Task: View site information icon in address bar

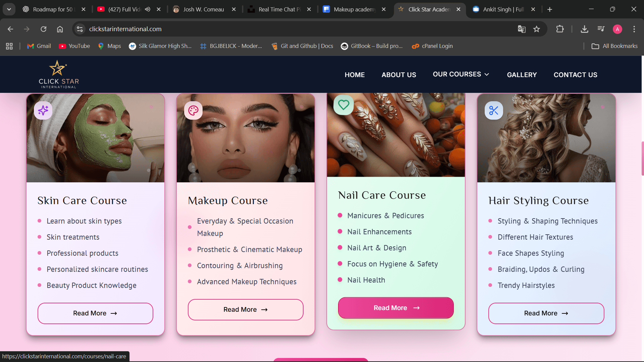Action: (80, 29)
